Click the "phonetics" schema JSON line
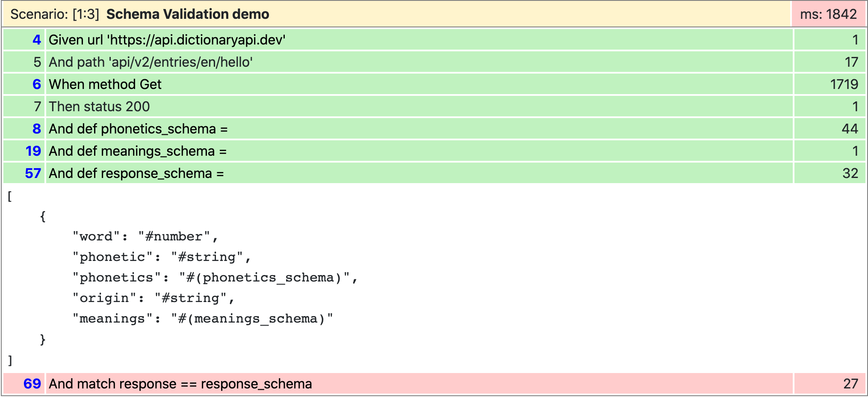The width and height of the screenshot is (868, 397). click(x=215, y=277)
